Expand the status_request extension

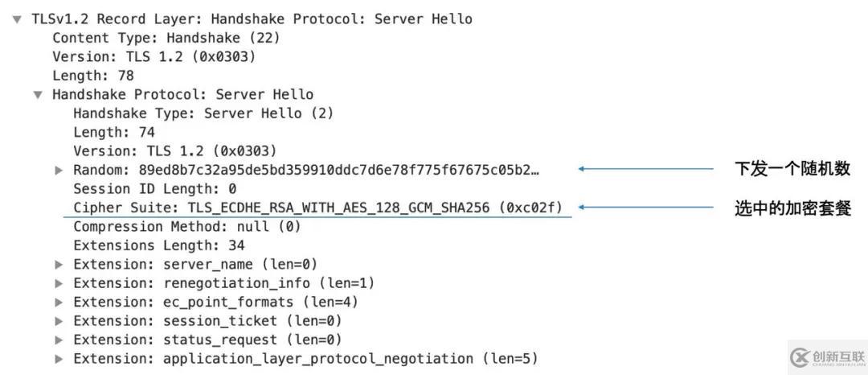[59, 340]
